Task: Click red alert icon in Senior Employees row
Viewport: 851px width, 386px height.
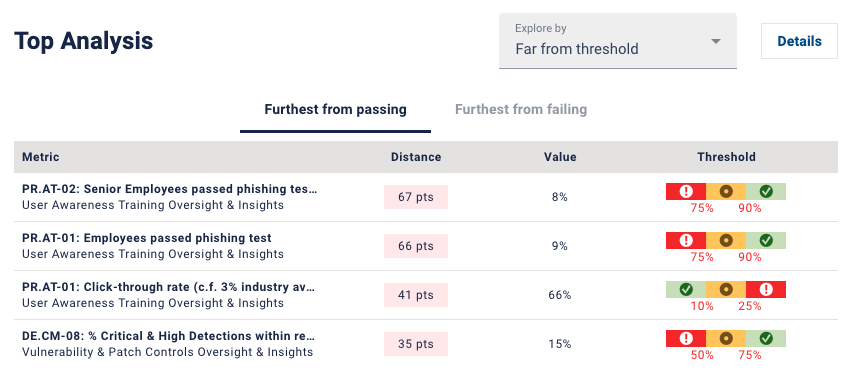Action: pyautogui.click(x=687, y=191)
